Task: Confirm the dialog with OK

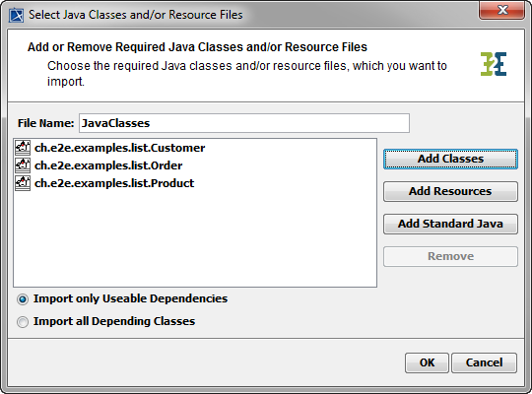Action: coord(427,362)
